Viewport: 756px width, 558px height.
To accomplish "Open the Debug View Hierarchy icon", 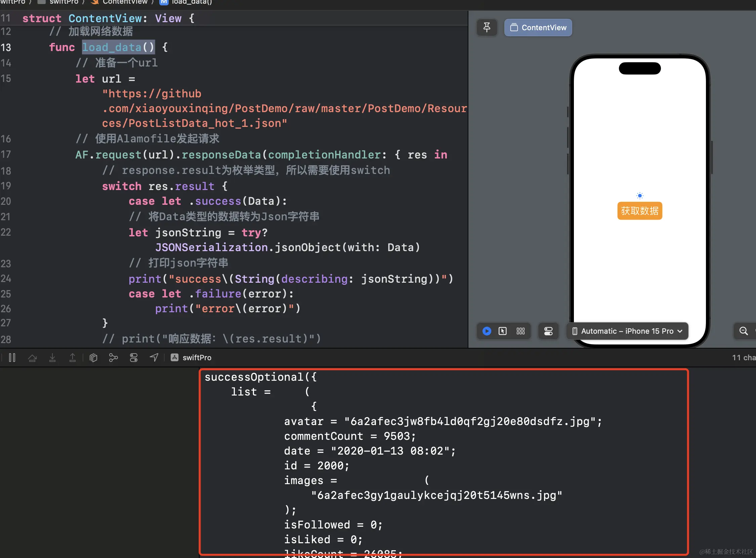I will (93, 357).
